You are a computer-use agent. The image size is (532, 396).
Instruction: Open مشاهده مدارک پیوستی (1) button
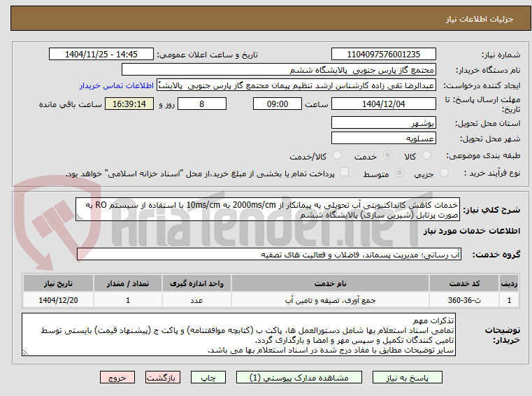point(299,378)
